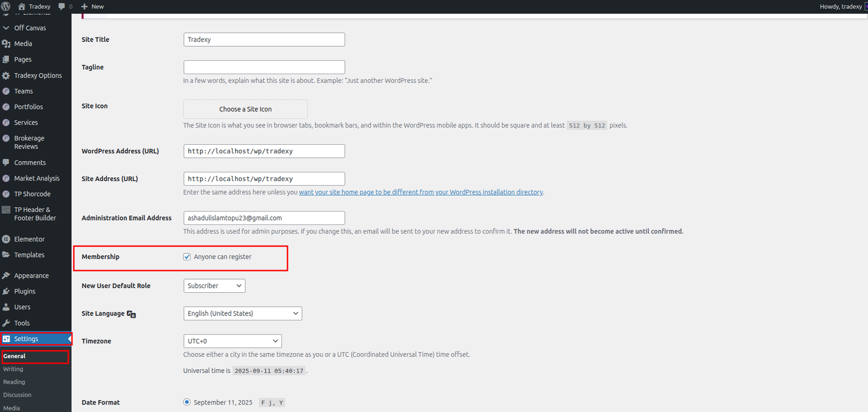The height and width of the screenshot is (412, 868).
Task: Click the TP Shorcode sidebar icon
Action: [x=6, y=194]
